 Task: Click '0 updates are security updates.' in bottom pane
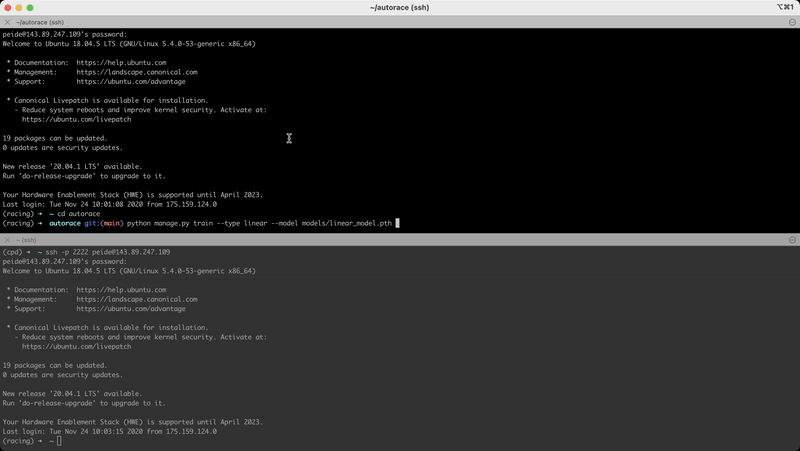point(63,375)
